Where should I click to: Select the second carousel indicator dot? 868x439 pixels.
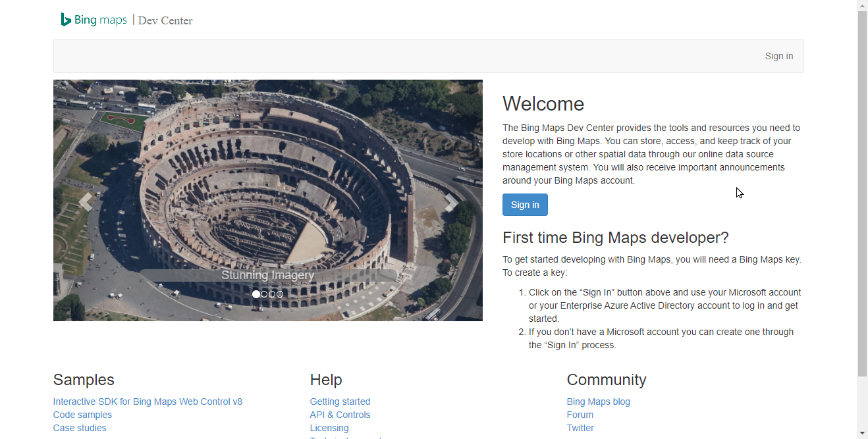(264, 294)
